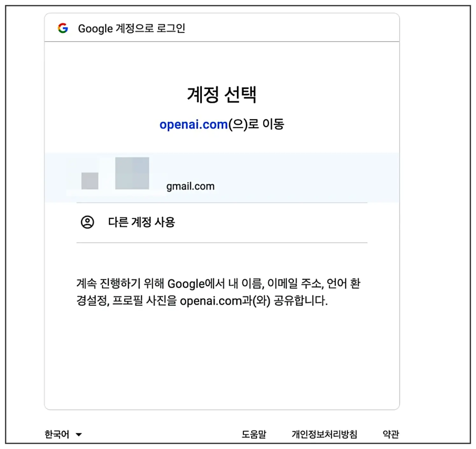Open the 도움말 help link
Screen dimensions: 476x449
pos(254,434)
